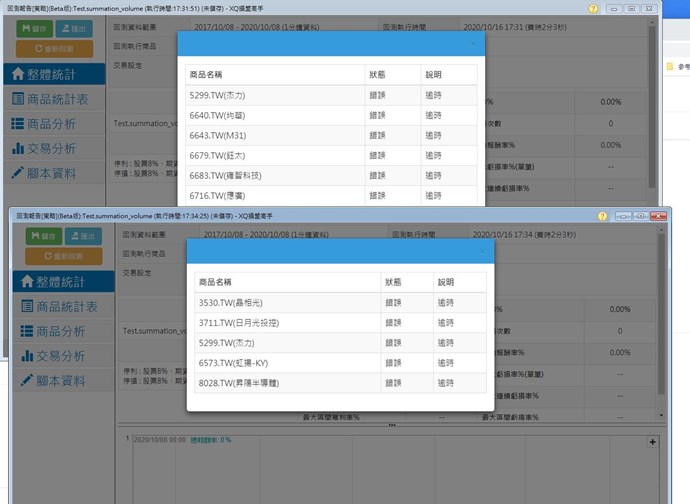Click the teal export button in front window
The image size is (690, 504).
point(83,236)
